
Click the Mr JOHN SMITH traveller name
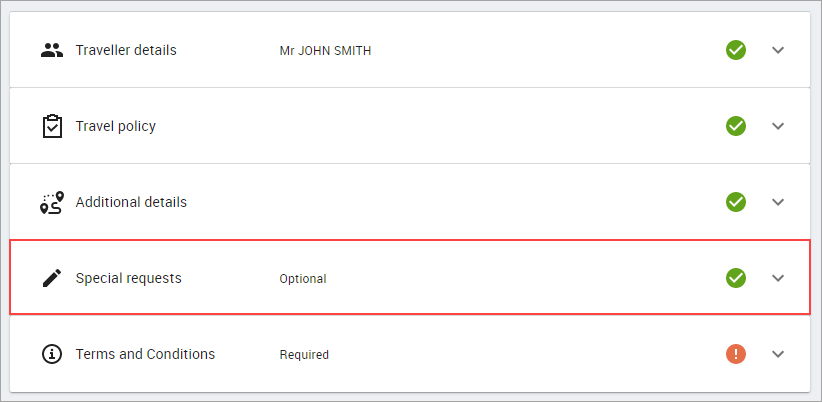coord(325,51)
